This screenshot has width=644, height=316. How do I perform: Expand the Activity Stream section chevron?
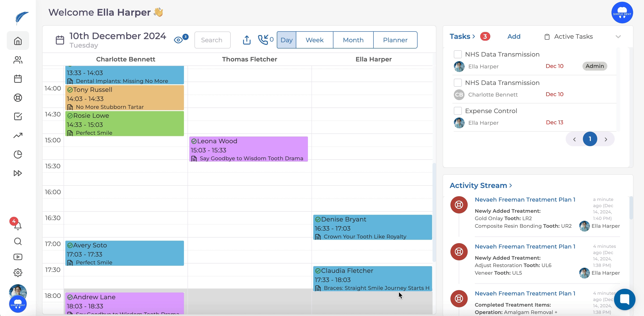tap(510, 185)
